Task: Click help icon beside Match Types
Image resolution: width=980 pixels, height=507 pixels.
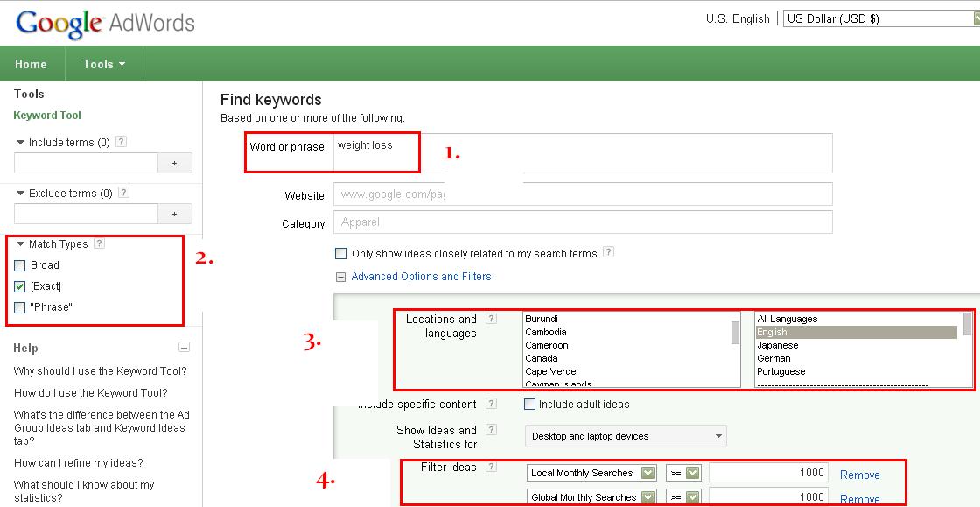Action: click(x=99, y=244)
